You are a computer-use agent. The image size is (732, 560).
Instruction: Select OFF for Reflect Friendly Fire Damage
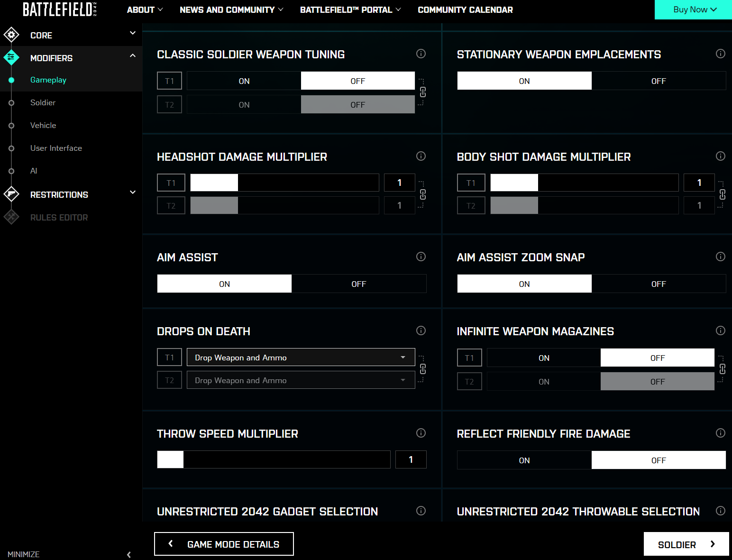(659, 460)
